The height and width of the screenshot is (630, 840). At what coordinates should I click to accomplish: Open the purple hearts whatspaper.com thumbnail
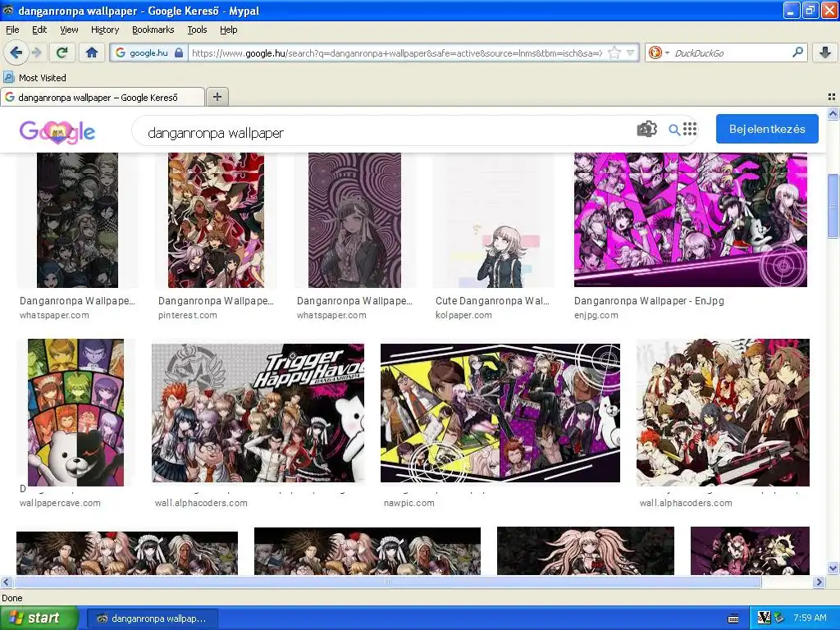coord(354,220)
